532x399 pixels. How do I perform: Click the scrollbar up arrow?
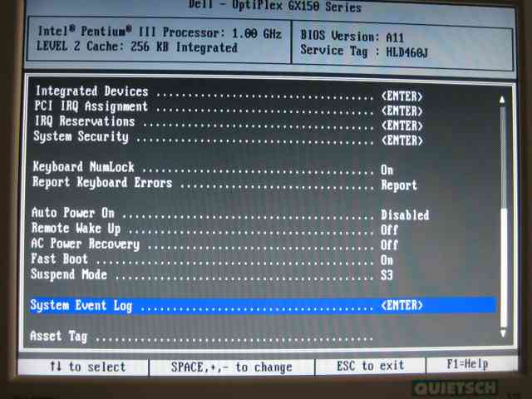click(502, 98)
